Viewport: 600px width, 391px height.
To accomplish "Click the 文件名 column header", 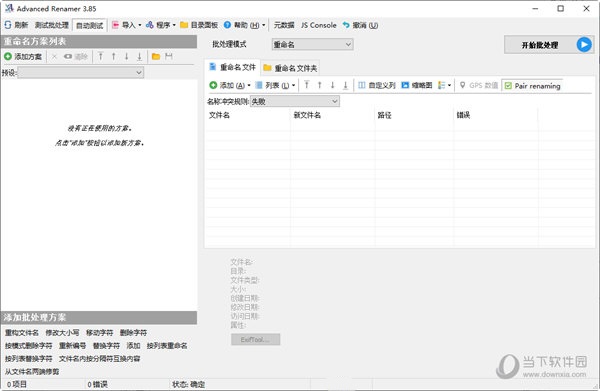I will click(248, 115).
